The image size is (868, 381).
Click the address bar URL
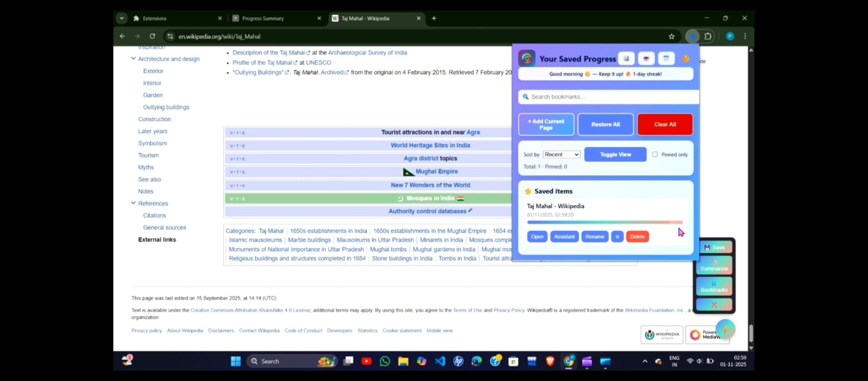click(x=219, y=36)
